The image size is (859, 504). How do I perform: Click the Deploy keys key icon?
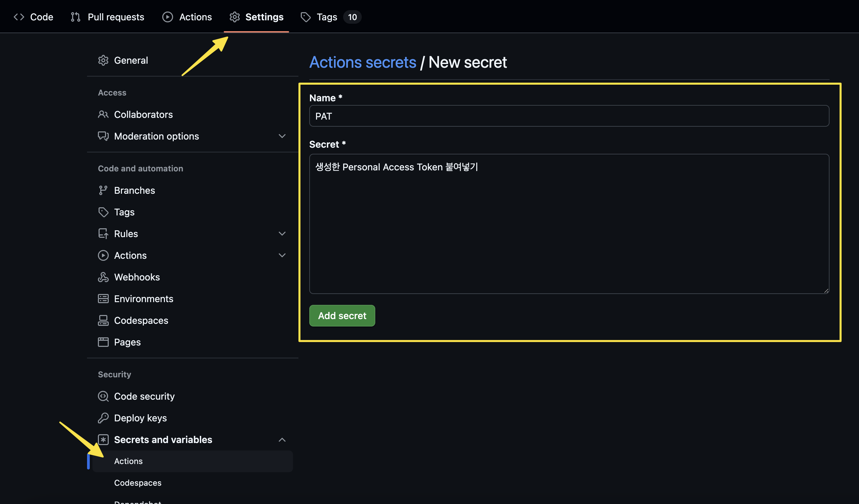[x=103, y=418]
